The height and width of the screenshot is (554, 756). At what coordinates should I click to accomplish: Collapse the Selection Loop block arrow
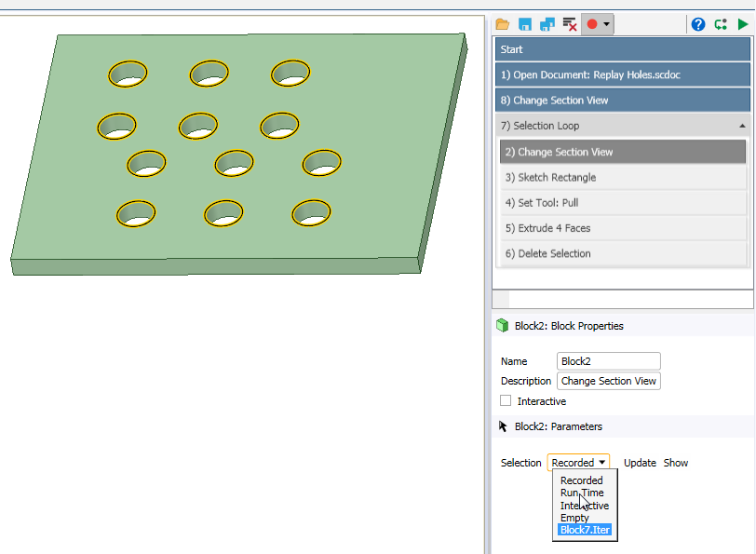tap(742, 126)
